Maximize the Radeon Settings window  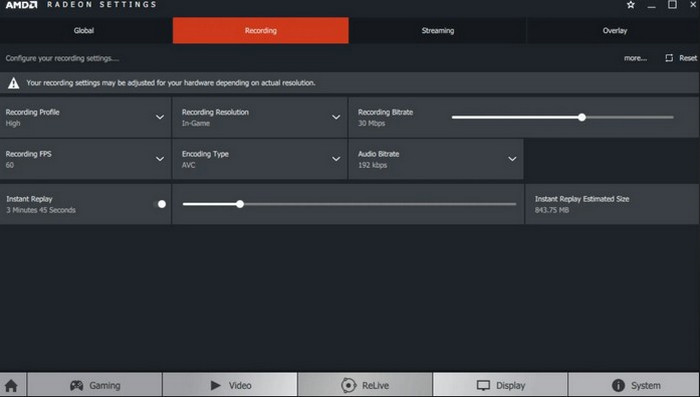coord(672,5)
